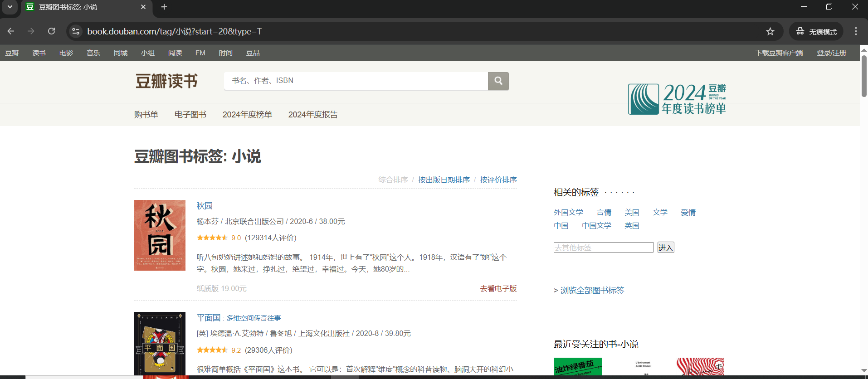Open a new browser tab
The height and width of the screenshot is (379, 868).
[x=164, y=7]
